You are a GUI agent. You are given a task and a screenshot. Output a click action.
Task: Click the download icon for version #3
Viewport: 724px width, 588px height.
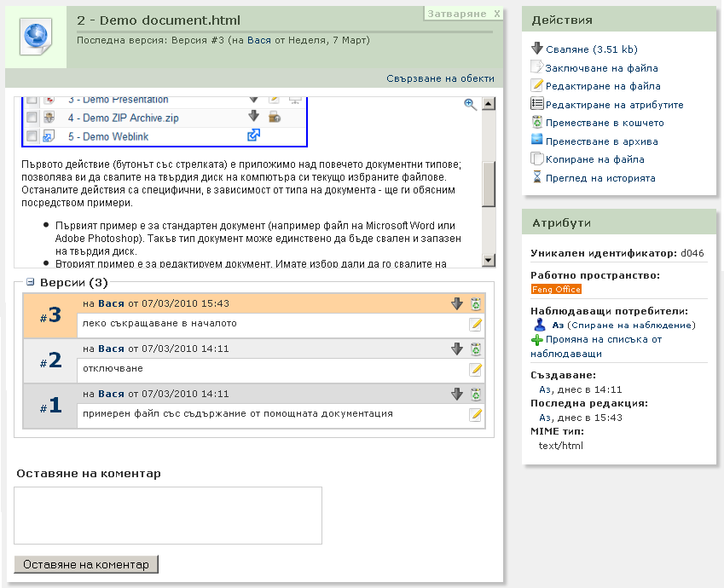[457, 303]
